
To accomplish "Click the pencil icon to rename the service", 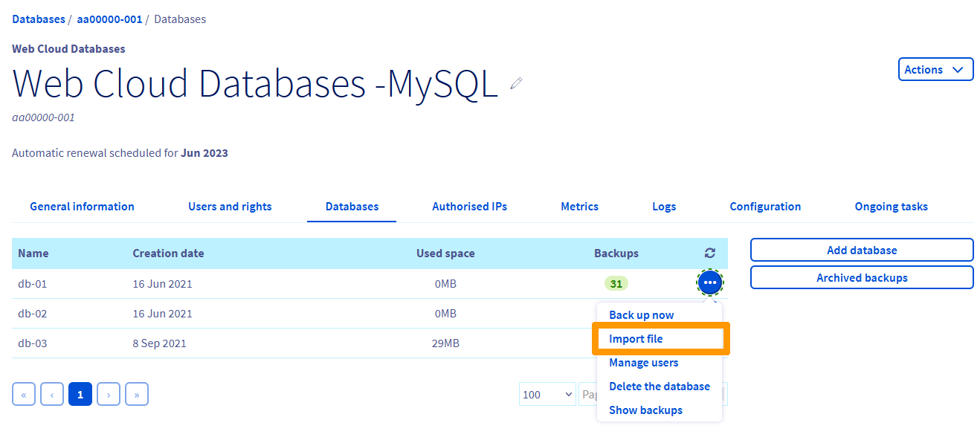I will click(x=516, y=83).
